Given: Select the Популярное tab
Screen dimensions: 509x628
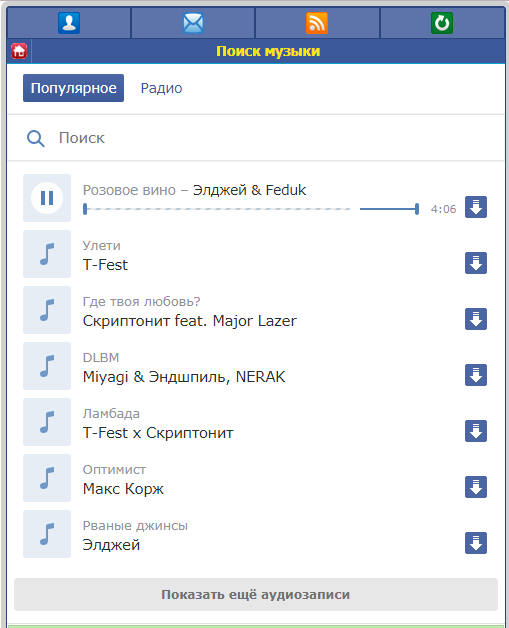Looking at the screenshot, I should coord(73,88).
